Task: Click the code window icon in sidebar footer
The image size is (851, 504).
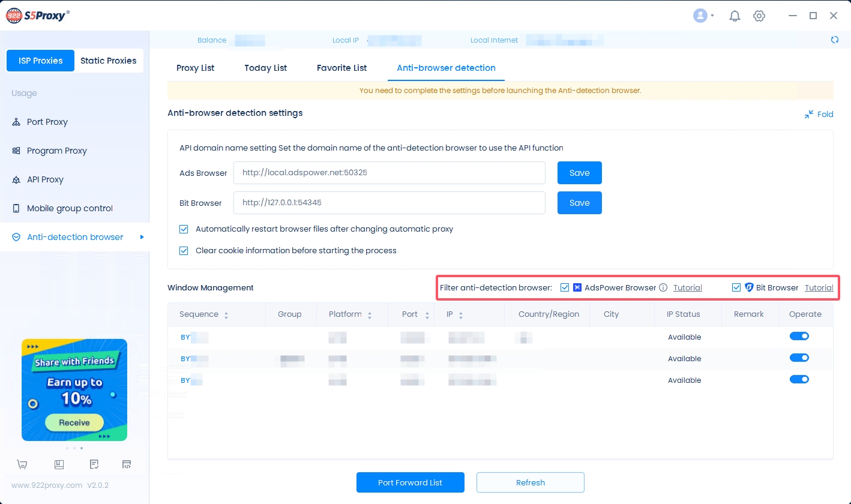Action: point(127,464)
